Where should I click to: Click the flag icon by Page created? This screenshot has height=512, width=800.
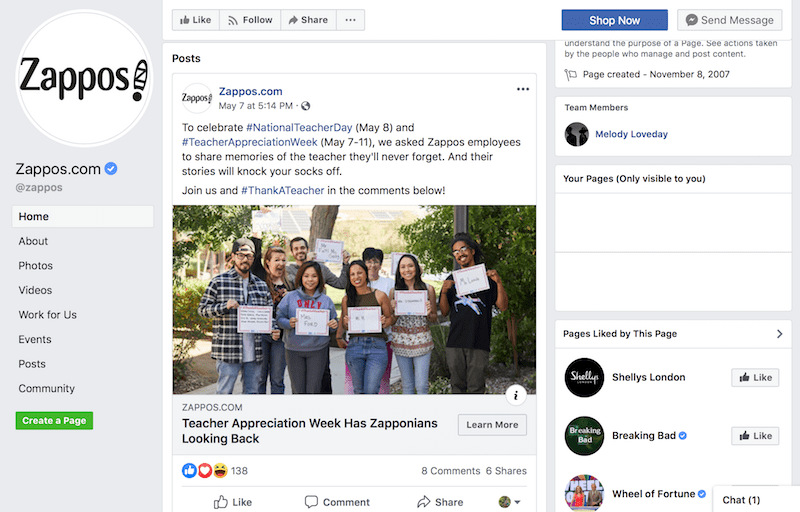(570, 75)
